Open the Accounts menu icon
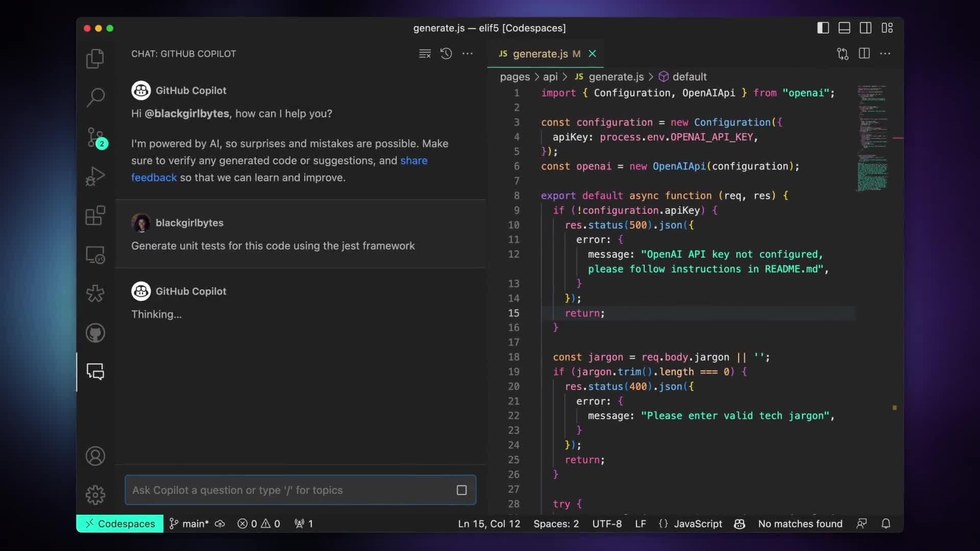This screenshot has width=980, height=551. [95, 456]
